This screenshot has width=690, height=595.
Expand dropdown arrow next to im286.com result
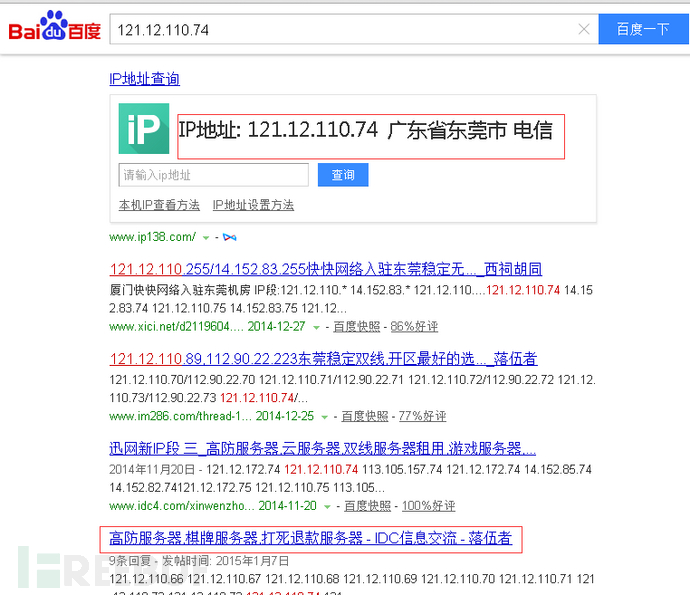324,417
